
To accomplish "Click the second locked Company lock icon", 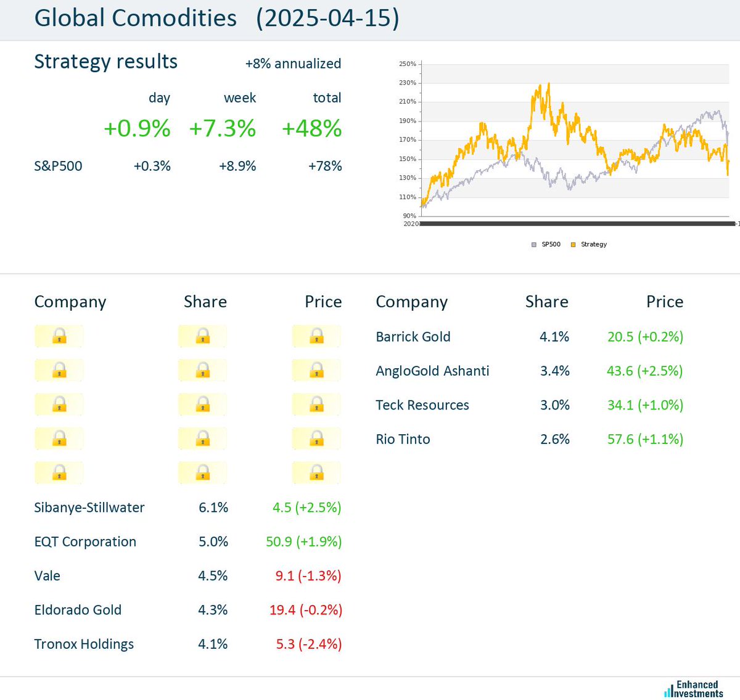I will click(x=59, y=370).
